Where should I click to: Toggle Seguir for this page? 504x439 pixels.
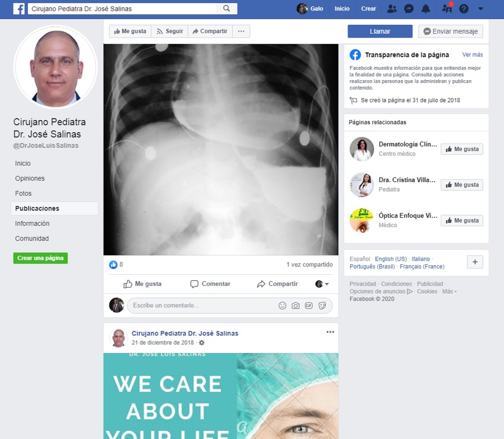click(169, 31)
